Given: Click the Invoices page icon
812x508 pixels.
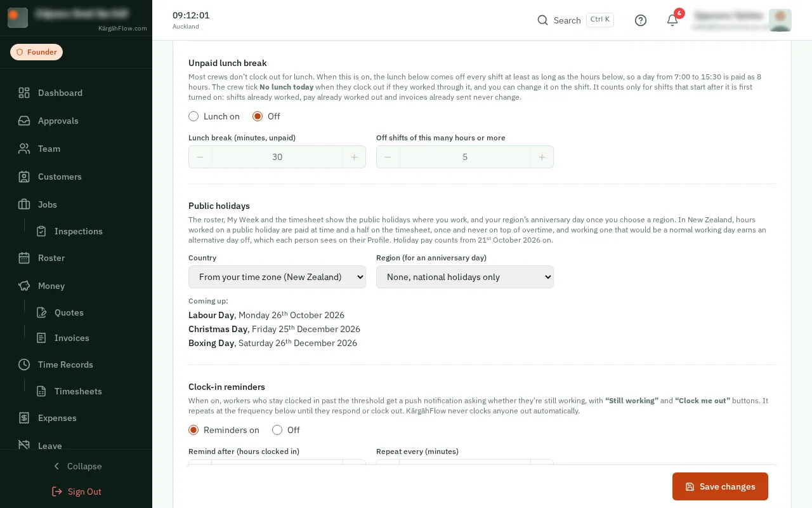Looking at the screenshot, I should 41,338.
